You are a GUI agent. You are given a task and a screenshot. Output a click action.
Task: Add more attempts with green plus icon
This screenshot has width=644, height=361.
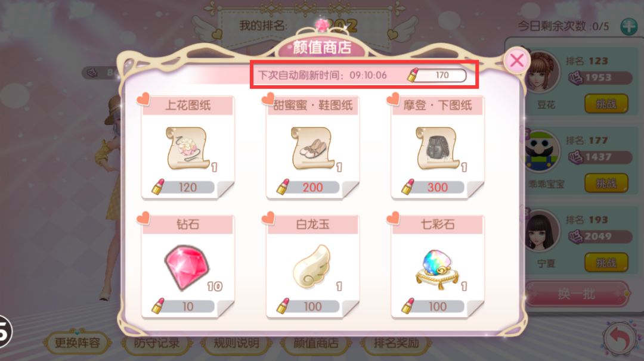(x=629, y=26)
